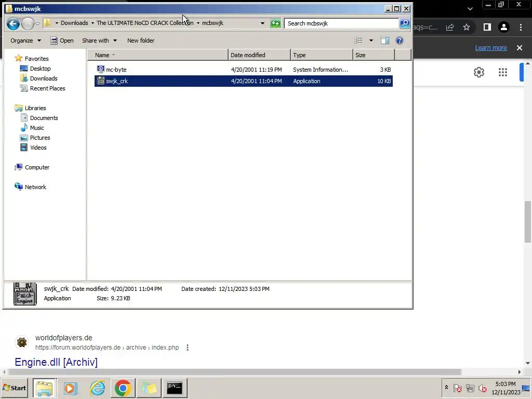Open Explorer Help question mark icon
This screenshot has height=399, width=532.
point(400,41)
